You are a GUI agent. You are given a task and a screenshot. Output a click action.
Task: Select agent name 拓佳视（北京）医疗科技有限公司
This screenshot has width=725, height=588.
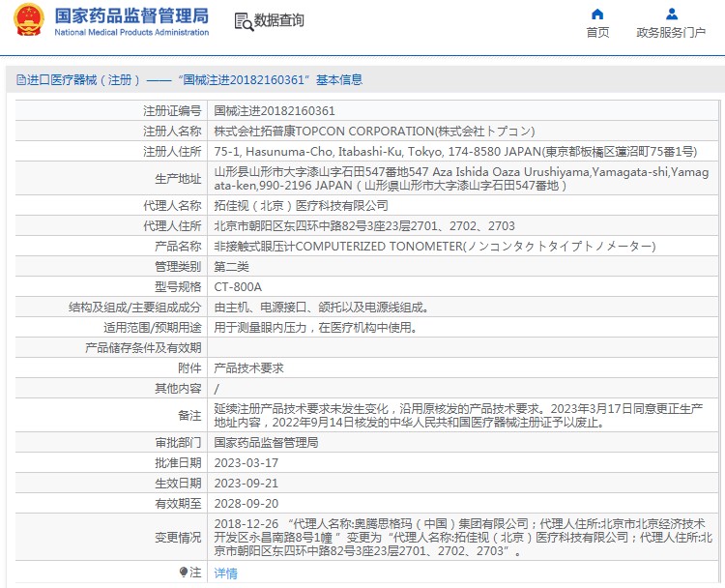[x=301, y=205]
